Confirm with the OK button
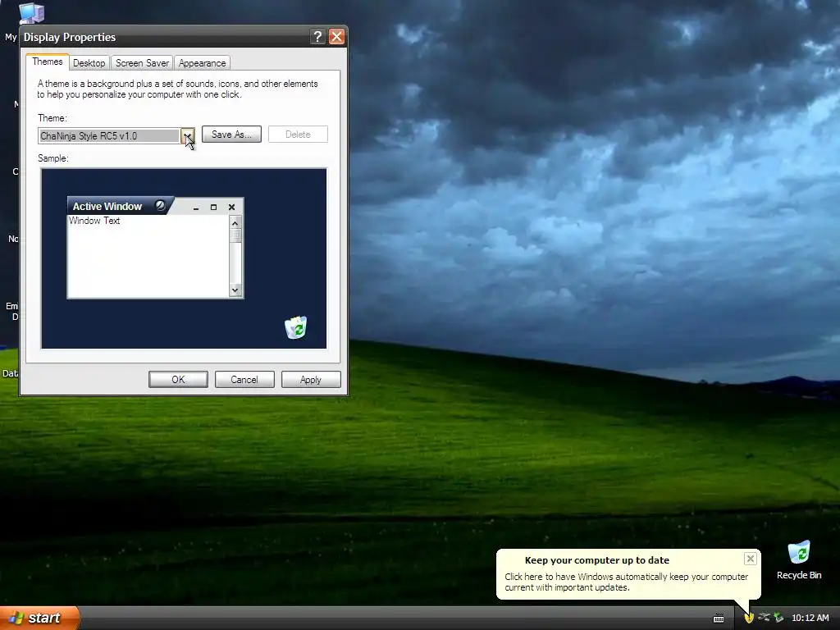Image resolution: width=840 pixels, height=630 pixels. 178,379
